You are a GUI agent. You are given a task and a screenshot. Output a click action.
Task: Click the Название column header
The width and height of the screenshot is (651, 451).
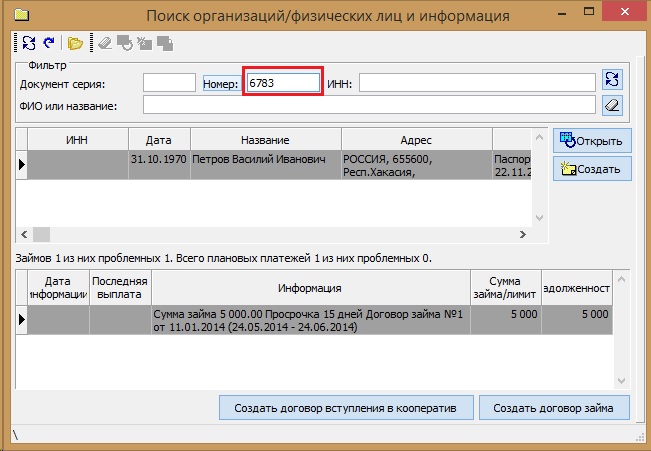pyautogui.click(x=266, y=140)
